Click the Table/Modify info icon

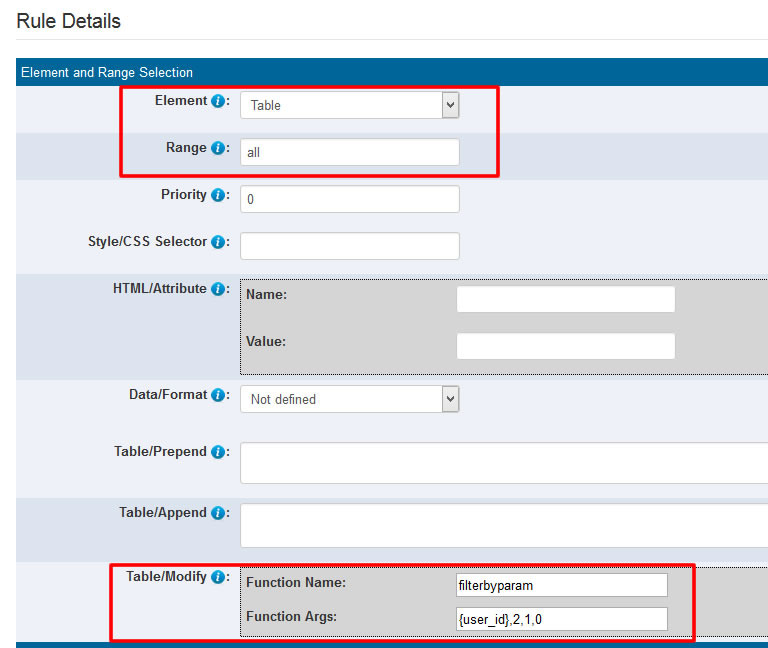coord(218,577)
